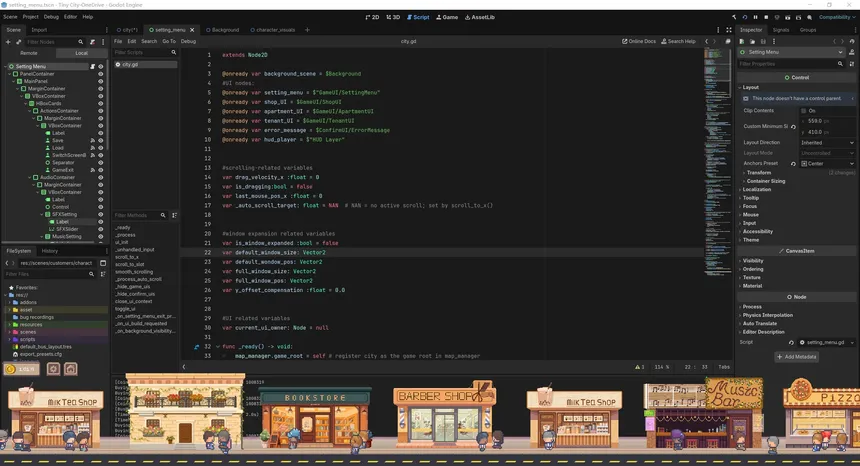Screen dimensions: 860x466
Task: Click the in-game home shop button
Action: 71,369
